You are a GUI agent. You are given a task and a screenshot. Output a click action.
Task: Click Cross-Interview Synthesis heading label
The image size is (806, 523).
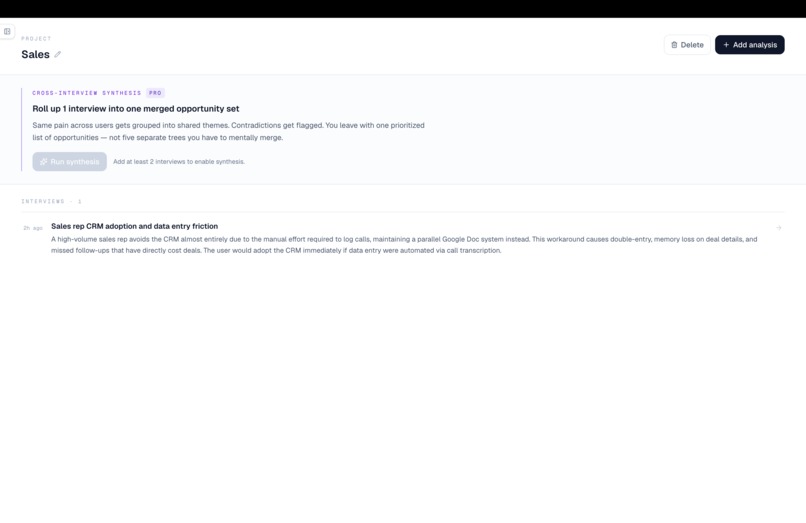click(86, 93)
